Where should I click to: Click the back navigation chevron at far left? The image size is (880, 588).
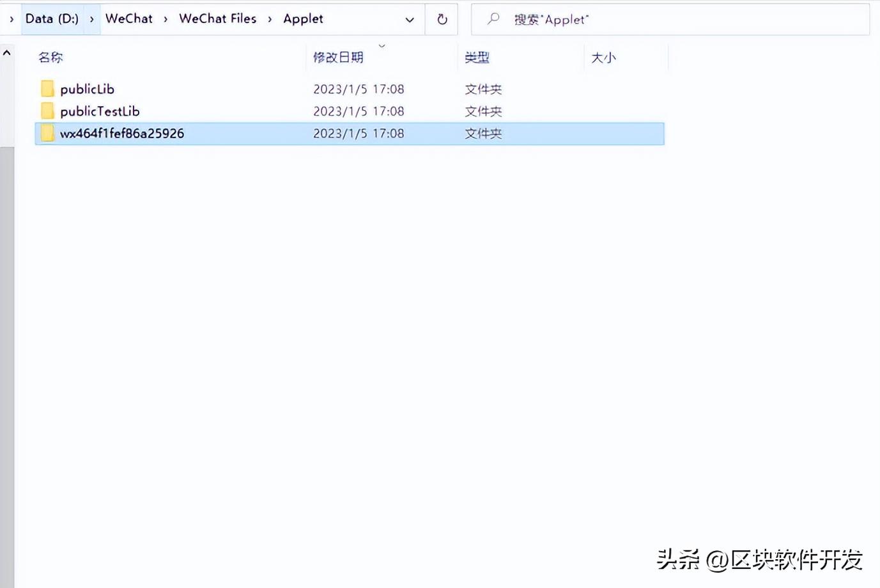10,19
